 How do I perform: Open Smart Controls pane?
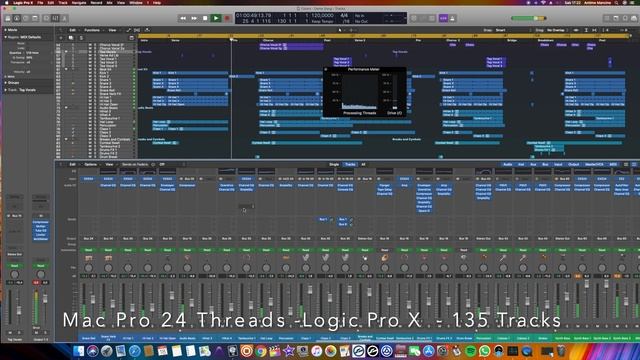(47, 18)
